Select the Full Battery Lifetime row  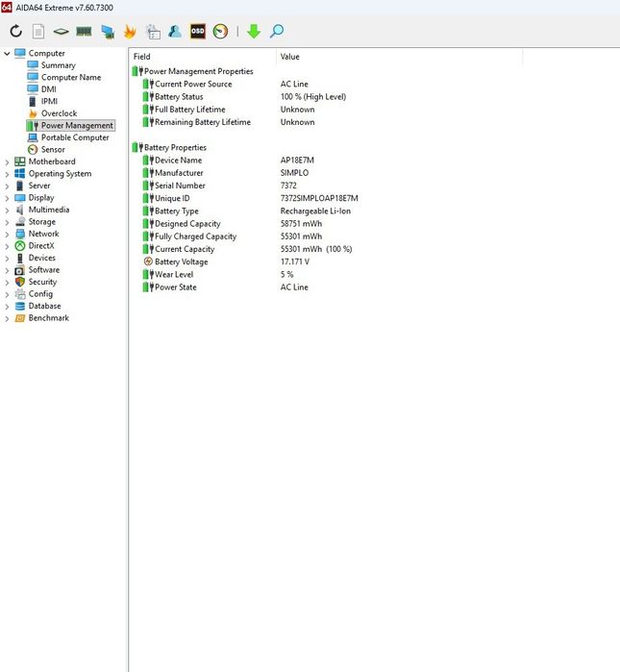click(328, 110)
